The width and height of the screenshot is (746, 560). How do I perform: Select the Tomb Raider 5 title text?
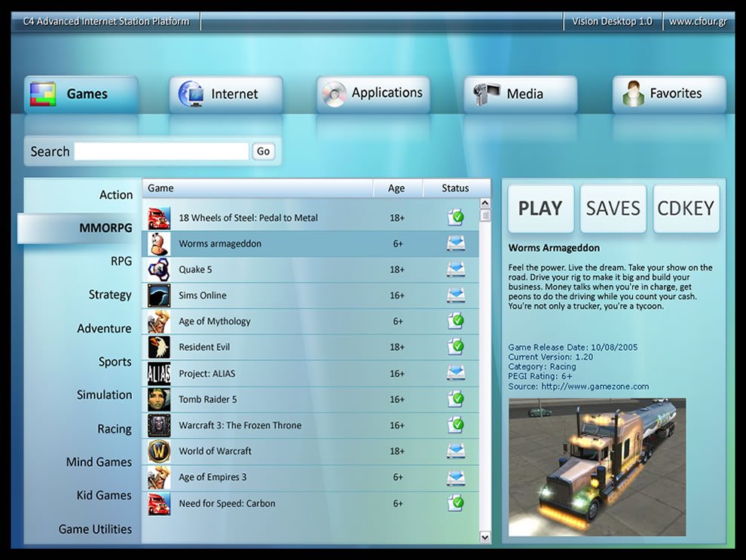pyautogui.click(x=207, y=399)
